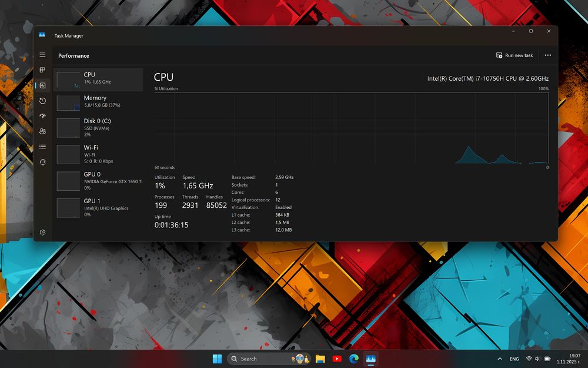Screen dimensions: 588x368
Task: Select the Disk 0 (C:) entry
Action: point(98,127)
